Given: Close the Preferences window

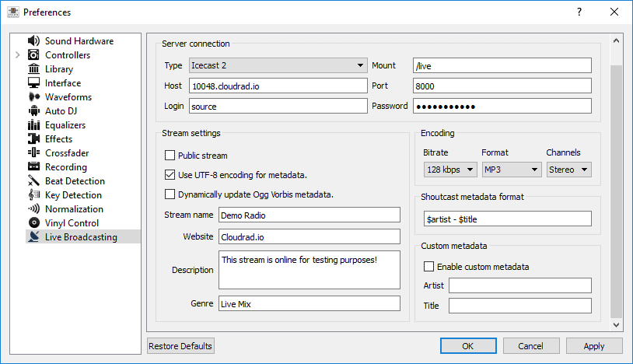Looking at the screenshot, I should point(614,12).
